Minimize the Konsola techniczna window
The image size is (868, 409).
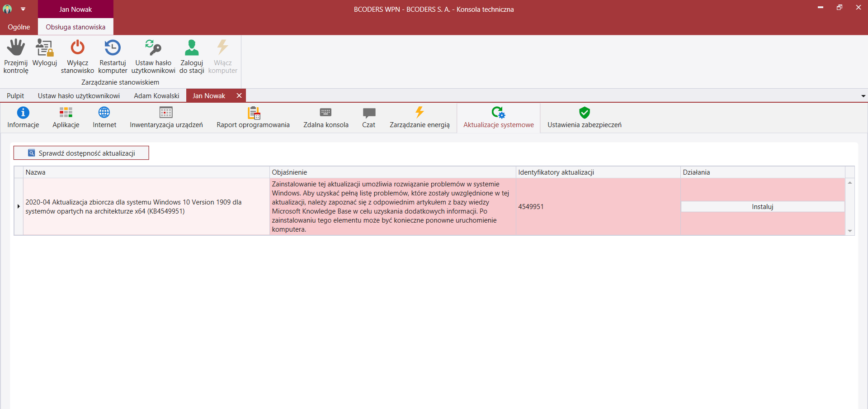[x=821, y=7]
